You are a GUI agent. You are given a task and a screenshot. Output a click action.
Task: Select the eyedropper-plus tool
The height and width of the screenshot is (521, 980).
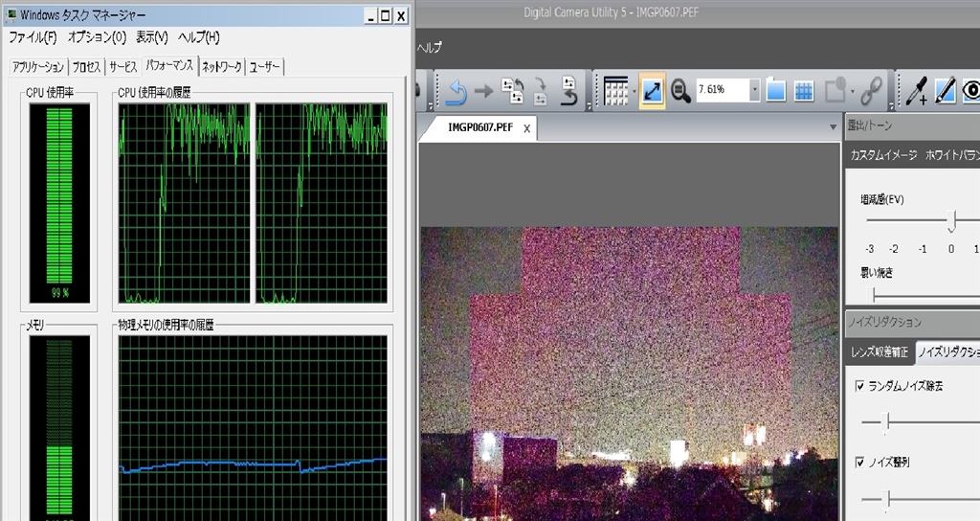coord(917,91)
